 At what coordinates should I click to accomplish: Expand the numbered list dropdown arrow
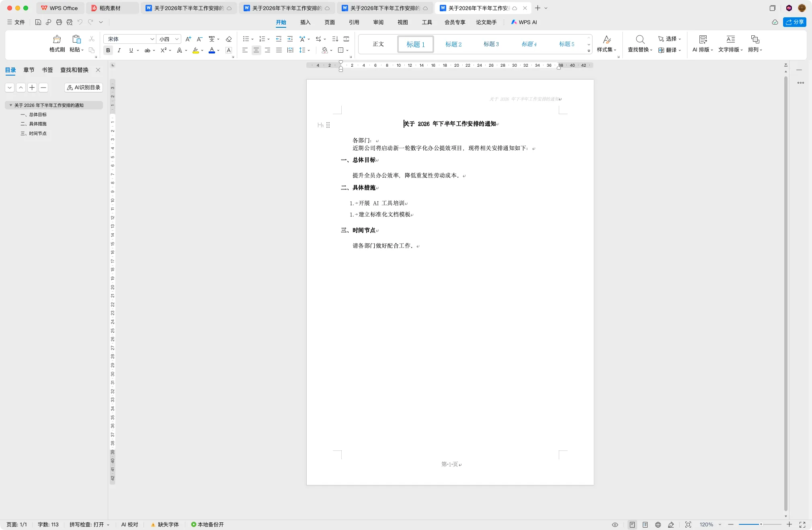pos(269,39)
